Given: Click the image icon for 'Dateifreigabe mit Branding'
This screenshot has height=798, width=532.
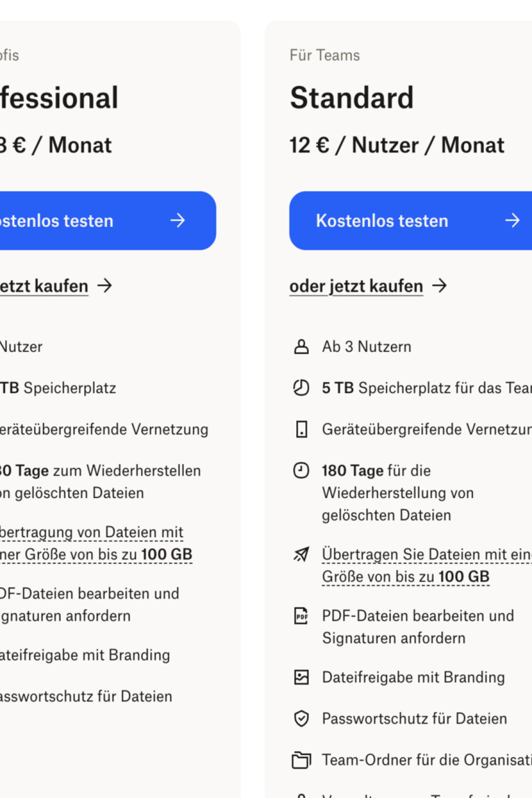Looking at the screenshot, I should pyautogui.click(x=301, y=677).
